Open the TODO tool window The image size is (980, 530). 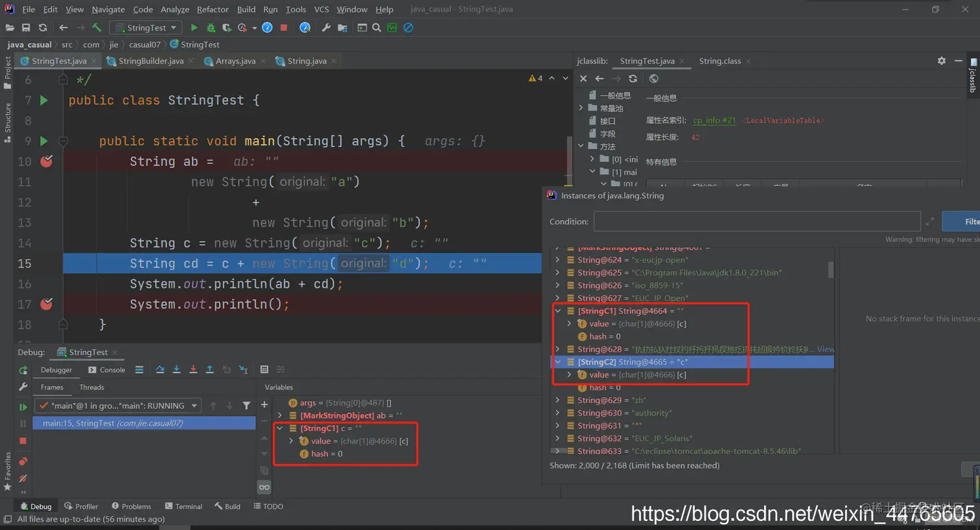pos(268,507)
